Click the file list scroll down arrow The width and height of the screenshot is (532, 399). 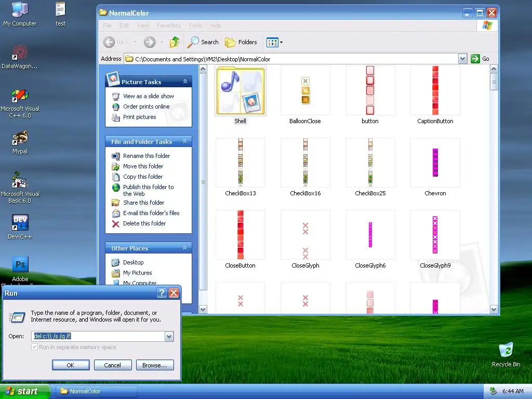point(494,310)
